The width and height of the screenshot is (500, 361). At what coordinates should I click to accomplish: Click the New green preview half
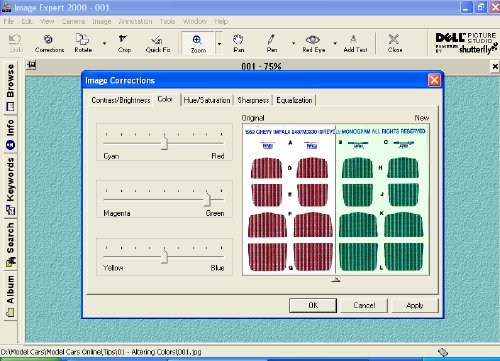click(383, 199)
